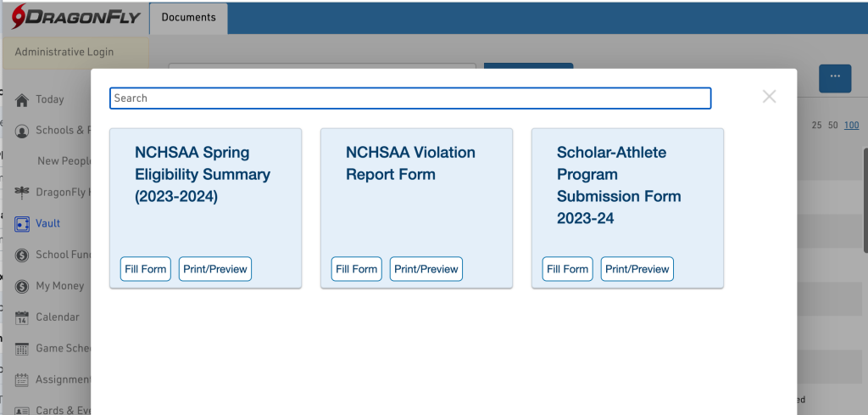Close the form selection dialog
This screenshot has height=415, width=868.
tap(769, 97)
